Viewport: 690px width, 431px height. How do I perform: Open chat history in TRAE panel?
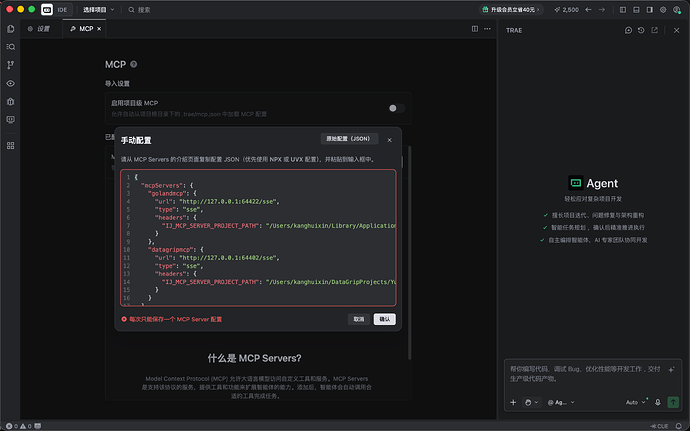tap(641, 30)
